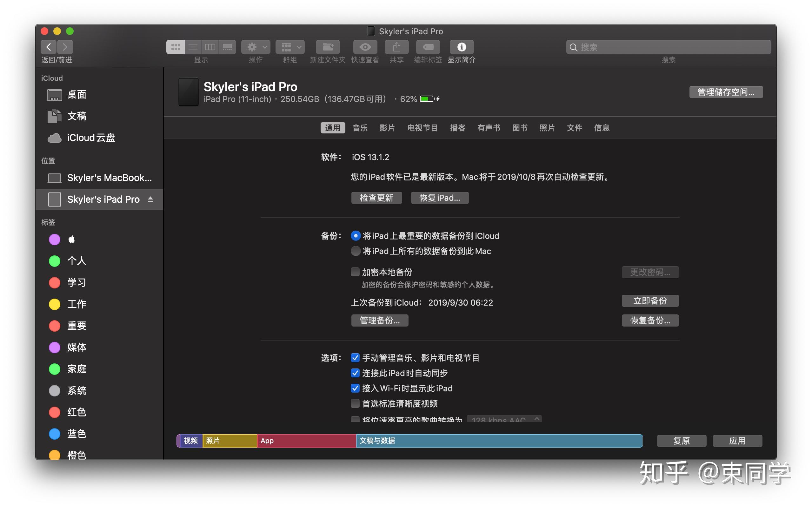Click the 恢复 iPad button
This screenshot has height=507, width=812.
(440, 198)
